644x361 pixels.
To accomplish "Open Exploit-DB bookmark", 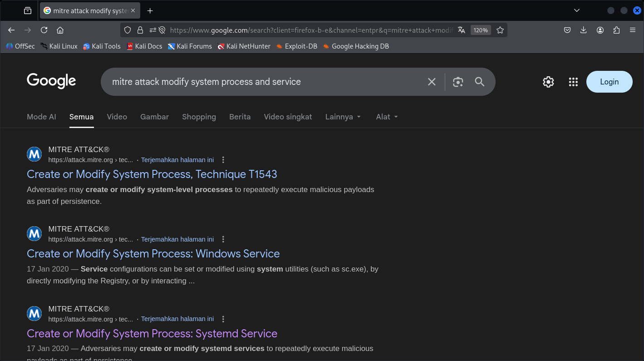I will [x=296, y=46].
